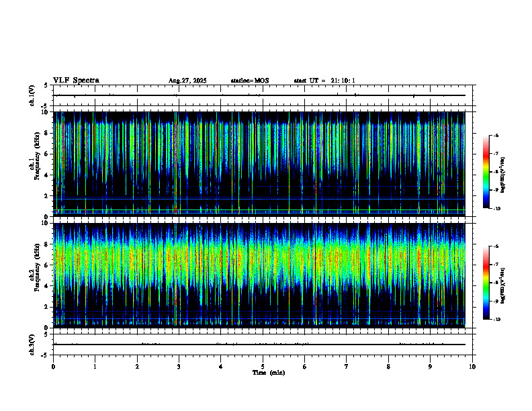Click the ch.1 voltage waveform trace
This screenshot has width=532, height=411.
(259, 95)
